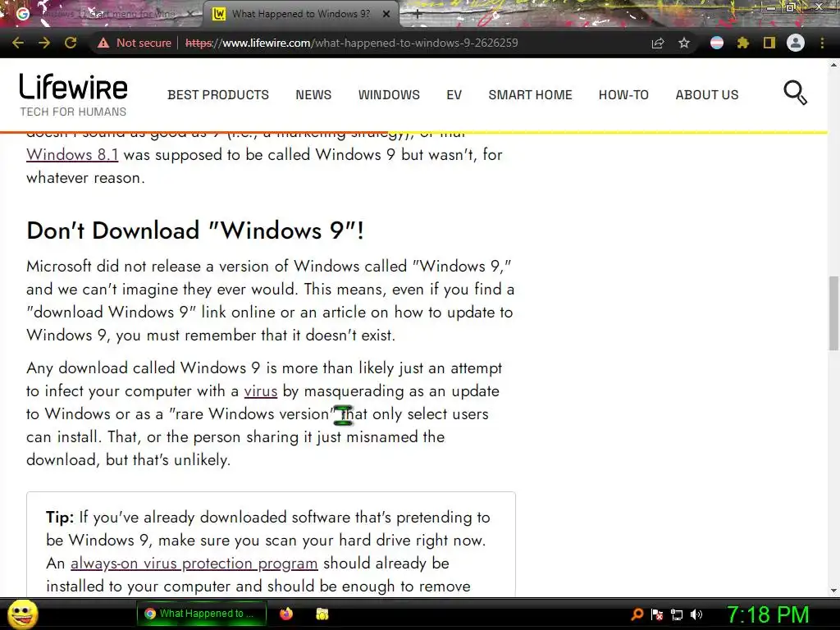Click the scrollbar down arrow
This screenshot has width=840, height=630.
tap(833, 591)
